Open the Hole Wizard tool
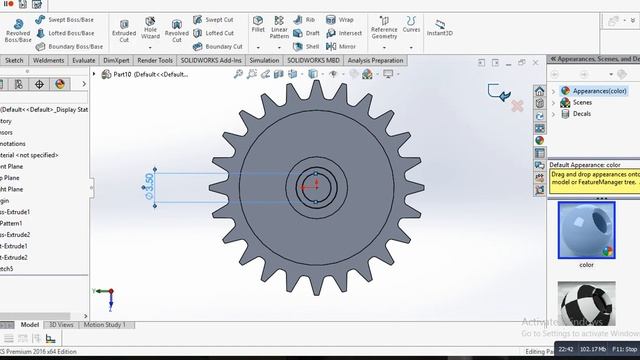Viewport: 640px width, 360px height. (150, 28)
